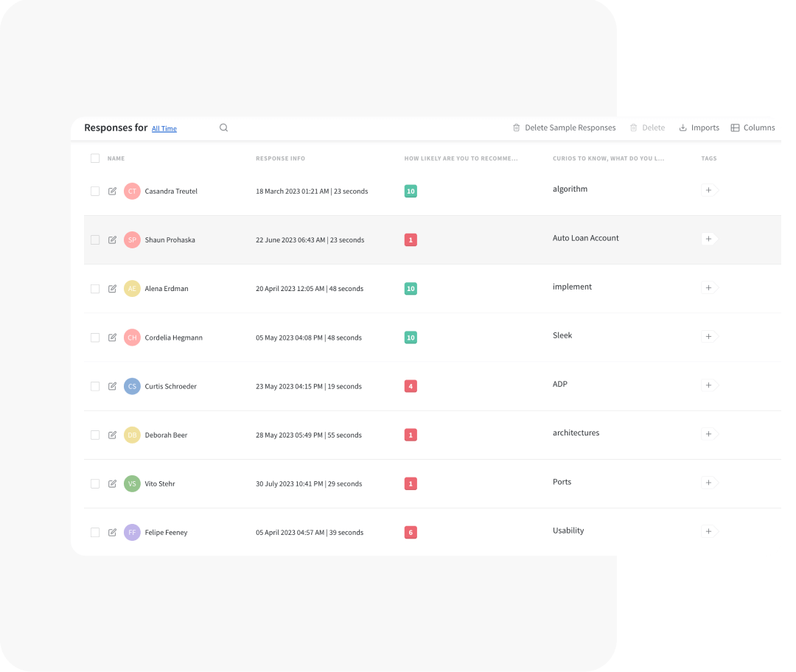Click the red score 1 for Shaun Prohaska
Image resolution: width=796 pixels, height=672 pixels.
(411, 240)
